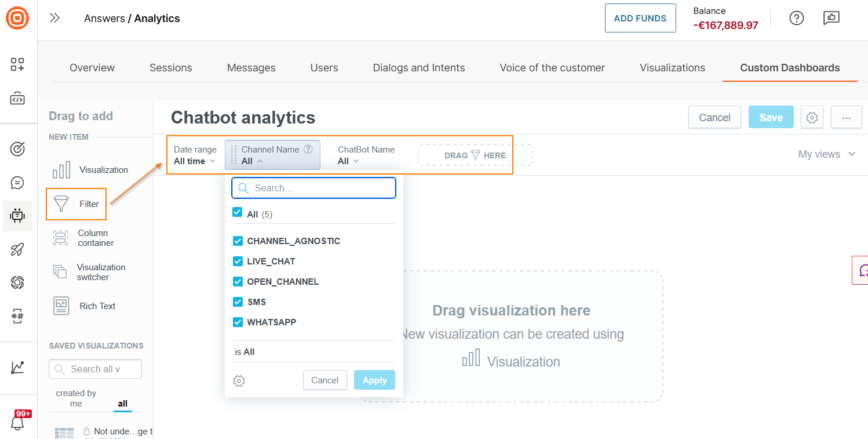Type in the channel Search field

click(313, 188)
